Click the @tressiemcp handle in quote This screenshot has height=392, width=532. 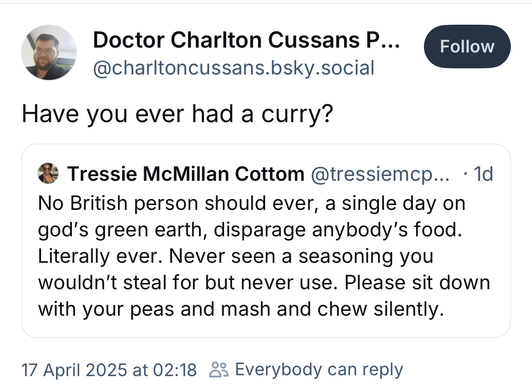click(x=379, y=174)
